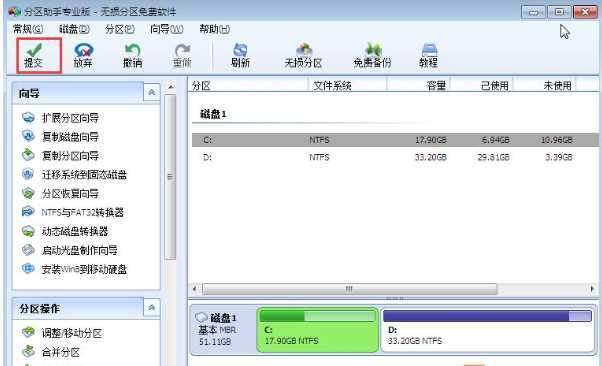Click the sidebar scrollbar up arrow

tap(171, 87)
